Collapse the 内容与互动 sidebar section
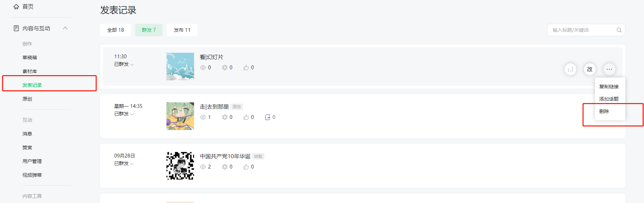 (x=65, y=28)
